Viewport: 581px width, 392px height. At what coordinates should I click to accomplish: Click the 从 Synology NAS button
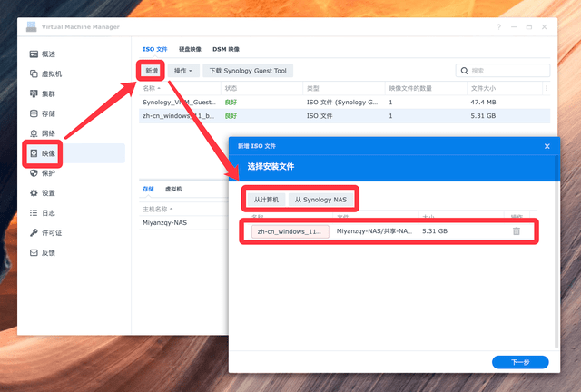tap(320, 200)
